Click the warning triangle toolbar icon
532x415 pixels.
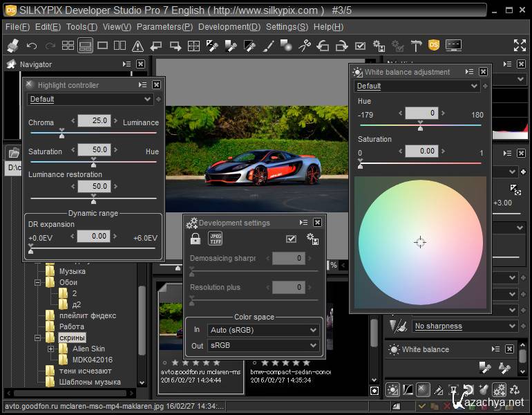(137, 46)
